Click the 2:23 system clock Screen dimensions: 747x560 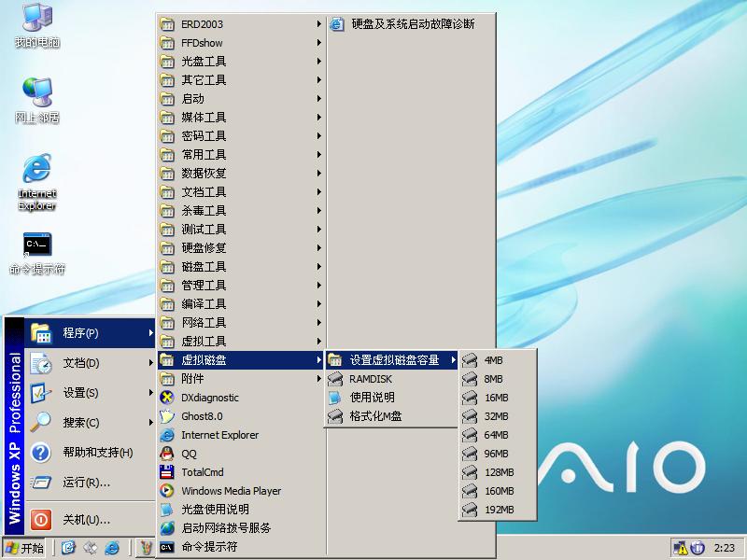(x=725, y=548)
